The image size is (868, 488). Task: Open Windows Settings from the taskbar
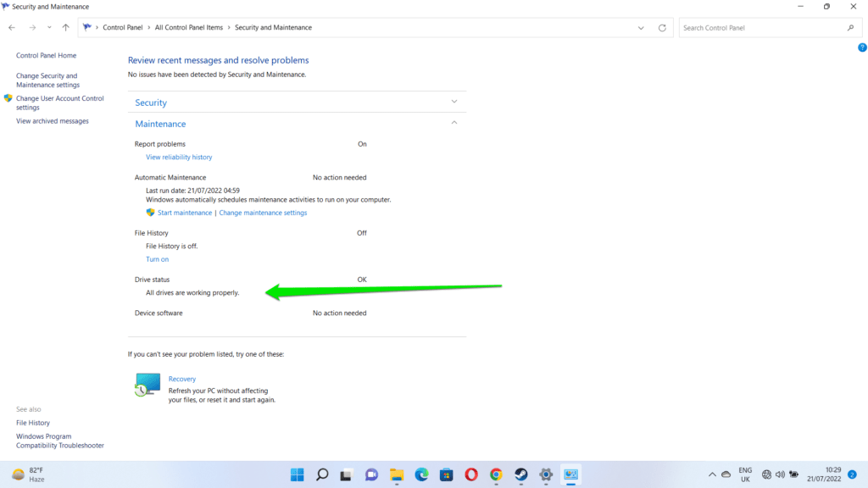[x=545, y=474]
